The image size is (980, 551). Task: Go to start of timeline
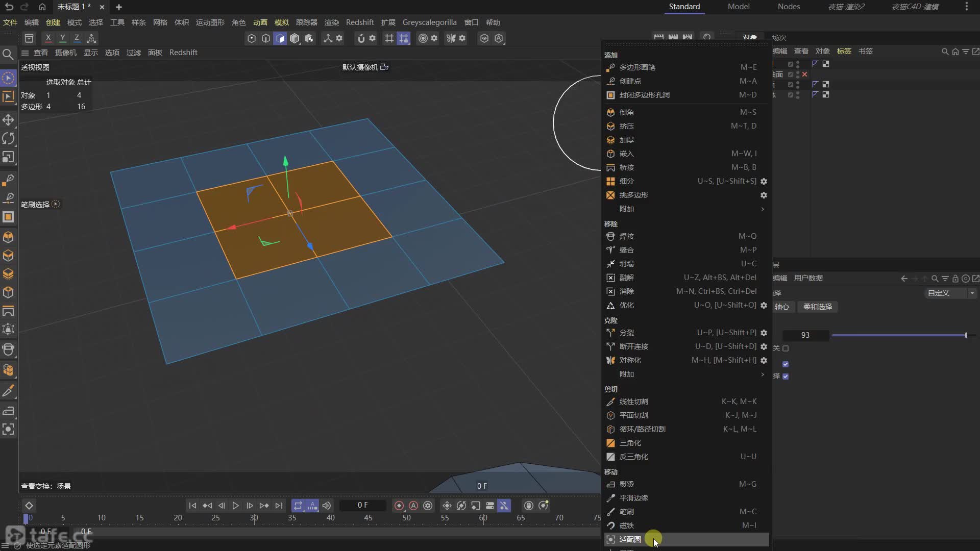[x=192, y=506]
